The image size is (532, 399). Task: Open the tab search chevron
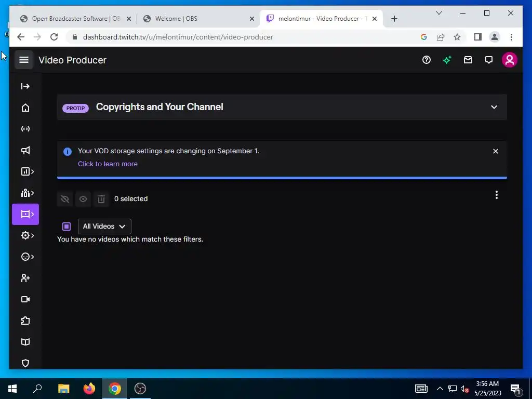tap(438, 13)
